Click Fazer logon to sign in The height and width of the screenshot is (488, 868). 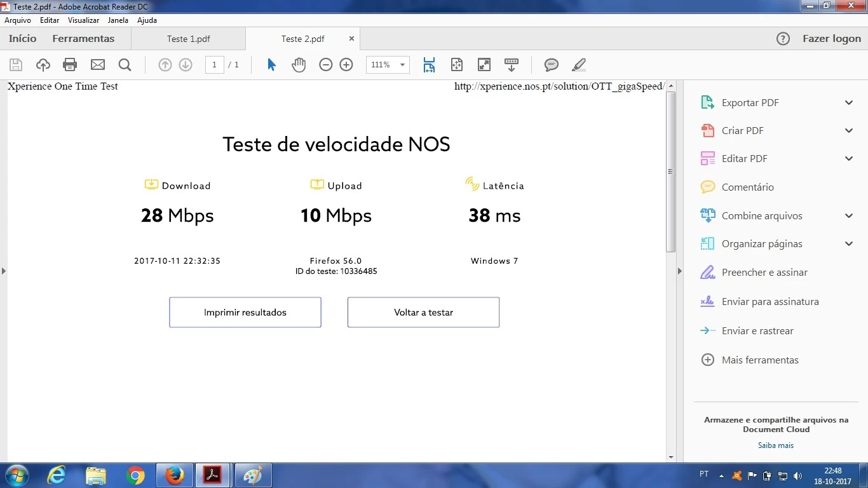[832, 39]
